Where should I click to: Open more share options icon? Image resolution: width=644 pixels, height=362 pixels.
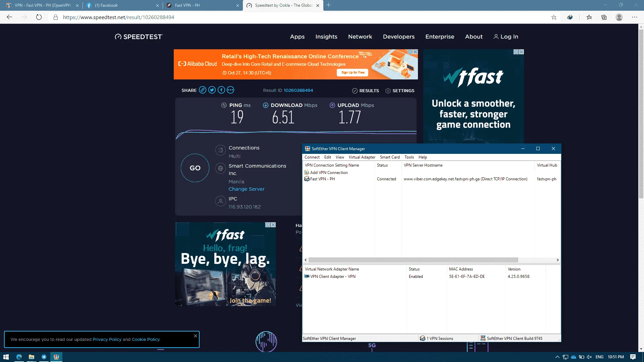tap(230, 90)
